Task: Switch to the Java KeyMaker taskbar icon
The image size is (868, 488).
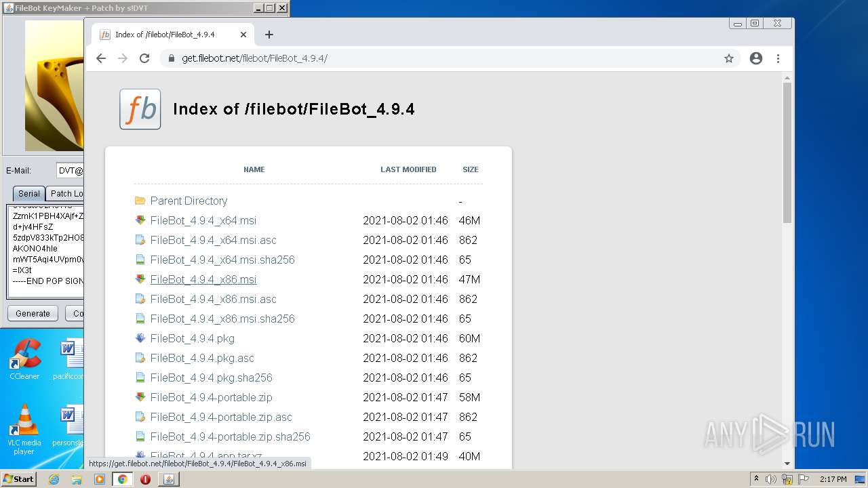Action: (169, 479)
